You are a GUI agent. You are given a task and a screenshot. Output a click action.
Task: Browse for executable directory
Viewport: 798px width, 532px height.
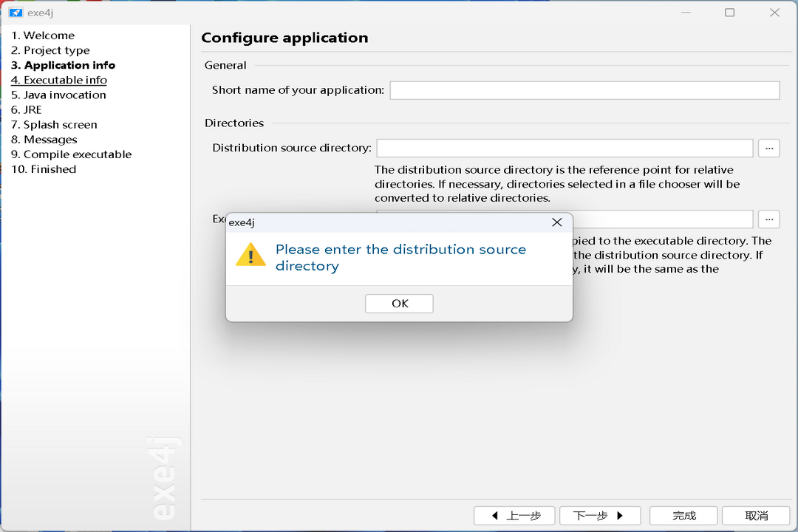(x=768, y=219)
